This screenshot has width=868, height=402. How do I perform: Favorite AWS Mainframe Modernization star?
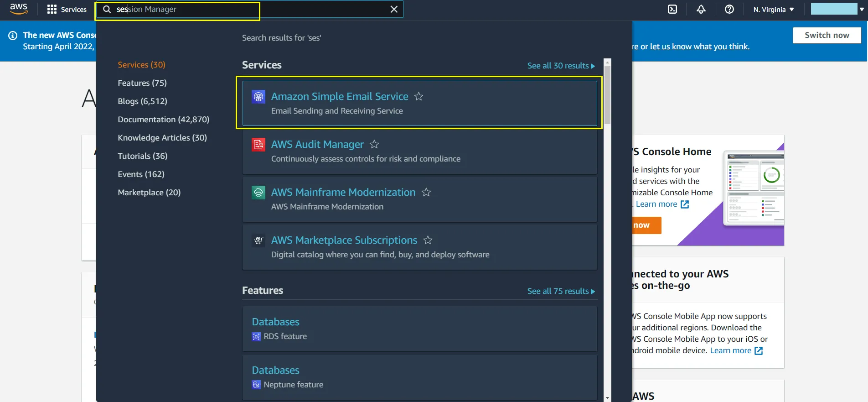pyautogui.click(x=426, y=192)
